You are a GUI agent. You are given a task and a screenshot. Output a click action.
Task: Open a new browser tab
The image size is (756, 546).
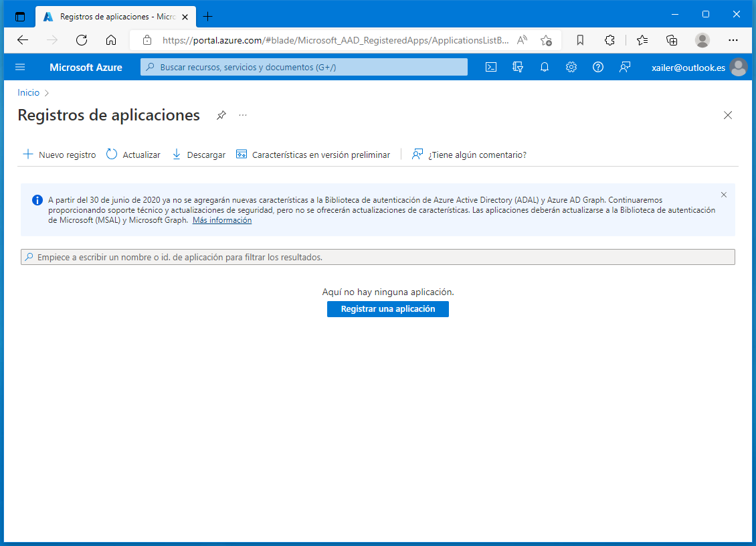pyautogui.click(x=207, y=17)
